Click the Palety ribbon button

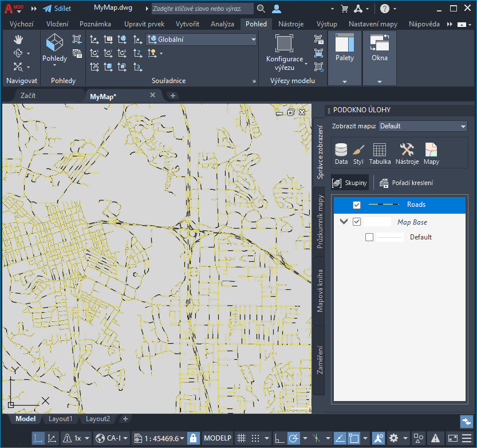pos(345,49)
